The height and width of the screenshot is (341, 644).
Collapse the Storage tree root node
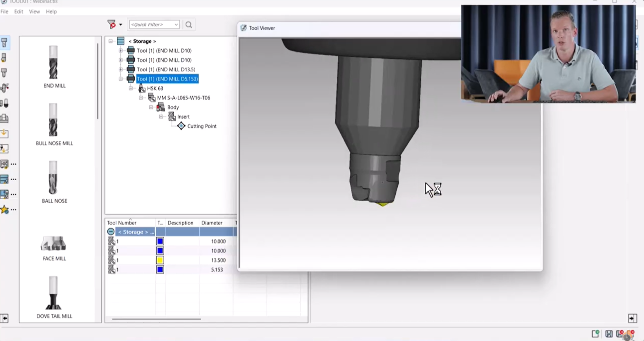pos(110,41)
